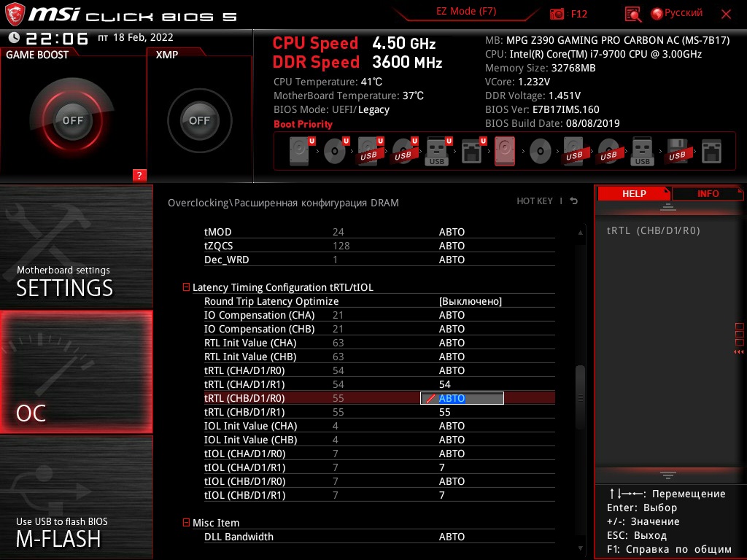Image resolution: width=747 pixels, height=560 pixels.
Task: Click the date display 18 Feb, 2022
Action: click(x=143, y=37)
